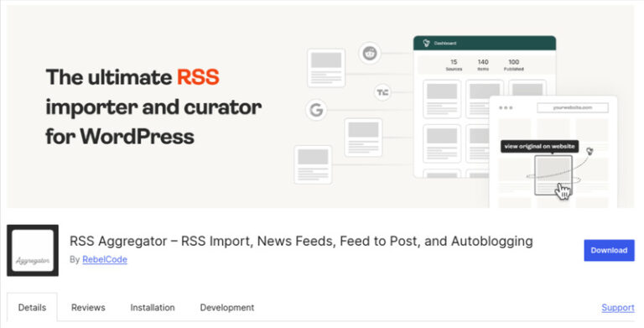
Task: Click the Dashboard header logo in banner
Action: [x=426, y=43]
